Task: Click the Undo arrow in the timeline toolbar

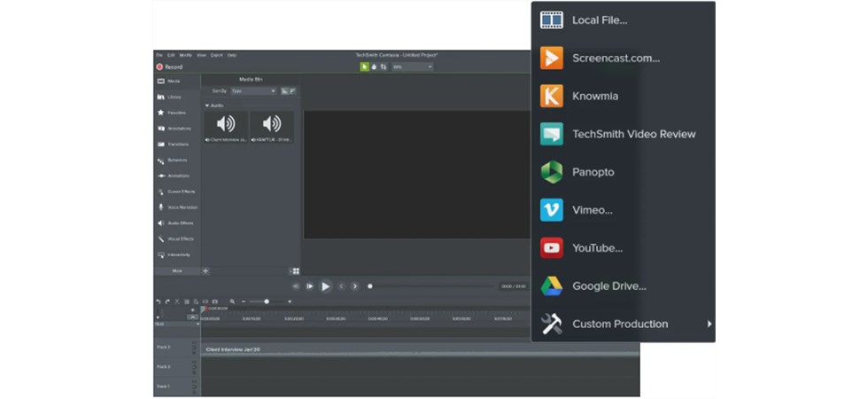Action: pos(158,301)
